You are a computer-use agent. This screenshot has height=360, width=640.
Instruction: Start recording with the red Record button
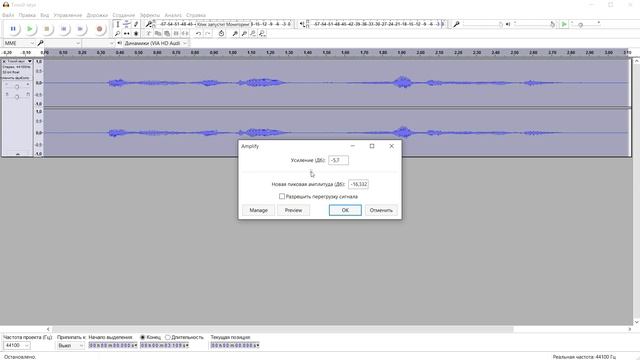pyautogui.click(x=99, y=29)
